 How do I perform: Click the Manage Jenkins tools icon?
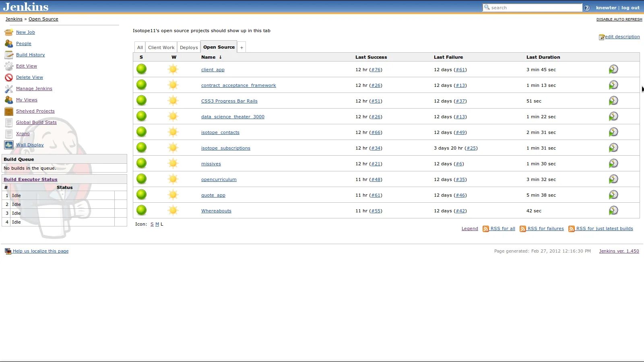[9, 88]
